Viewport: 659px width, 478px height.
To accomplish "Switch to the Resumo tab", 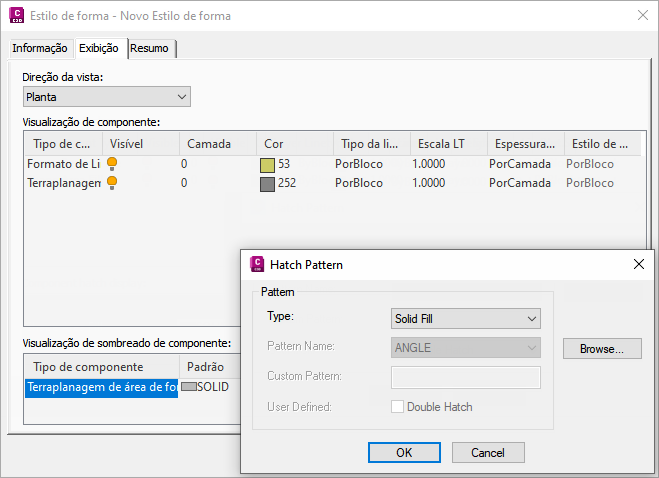I will [x=150, y=48].
